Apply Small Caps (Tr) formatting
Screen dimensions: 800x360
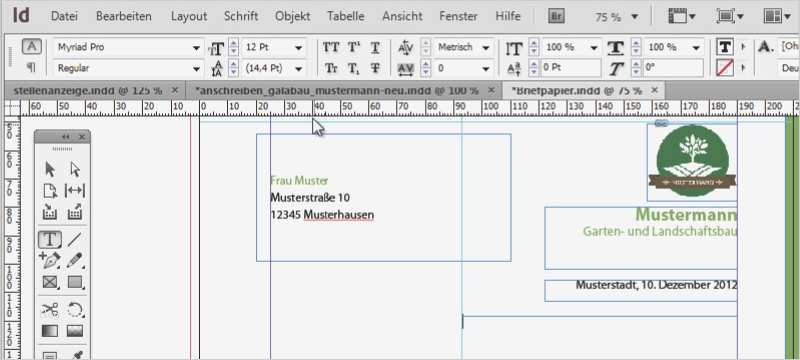[x=331, y=68]
